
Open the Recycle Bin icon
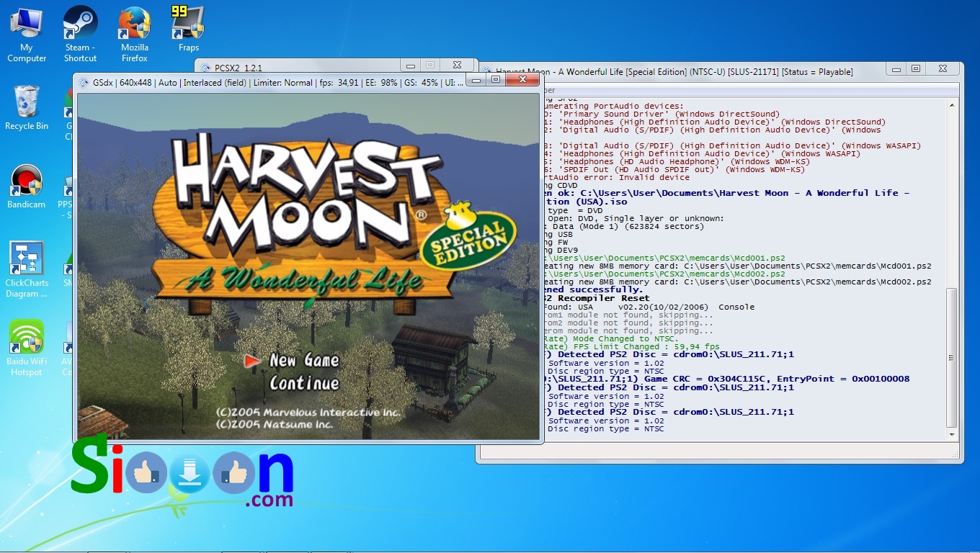click(27, 108)
